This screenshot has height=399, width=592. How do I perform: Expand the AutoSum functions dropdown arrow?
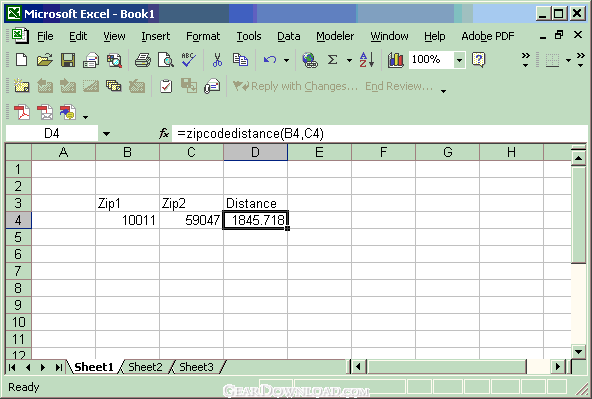(349, 60)
